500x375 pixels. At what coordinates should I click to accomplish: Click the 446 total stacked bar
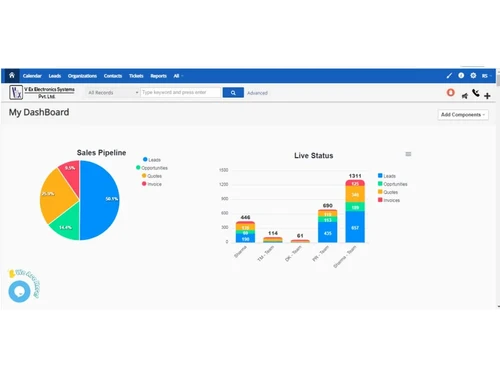tap(245, 232)
